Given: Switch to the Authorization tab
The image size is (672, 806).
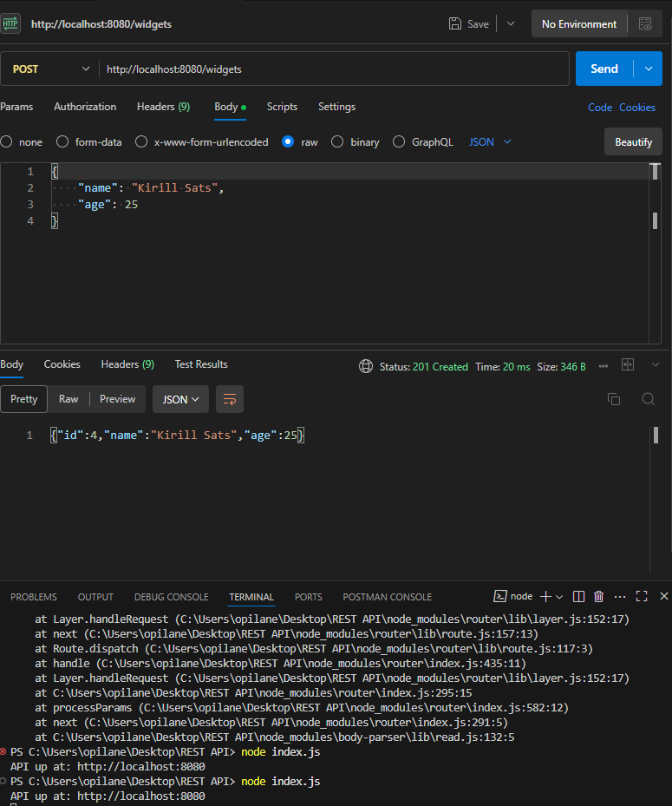Looking at the screenshot, I should click(x=85, y=107).
